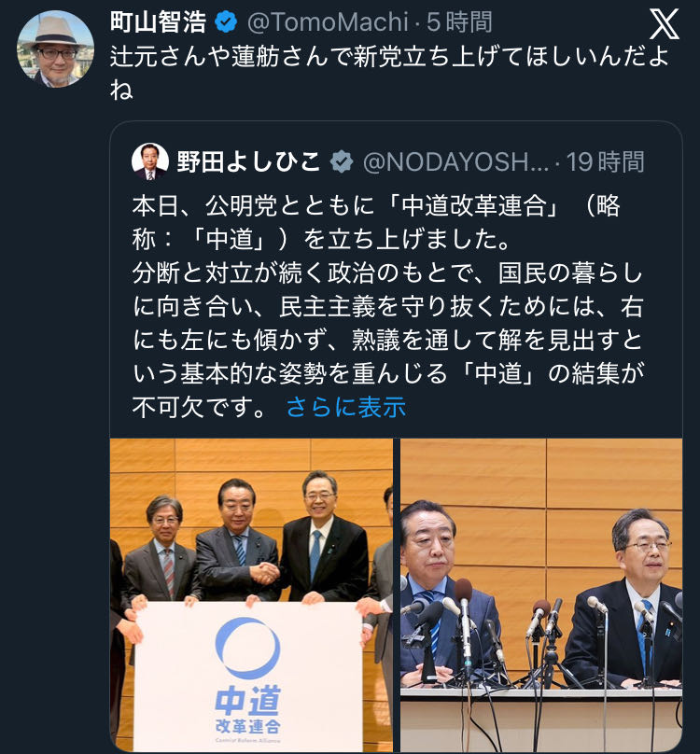Click 町山智浩's blue verified badge
The image size is (700, 754).
coord(226,22)
